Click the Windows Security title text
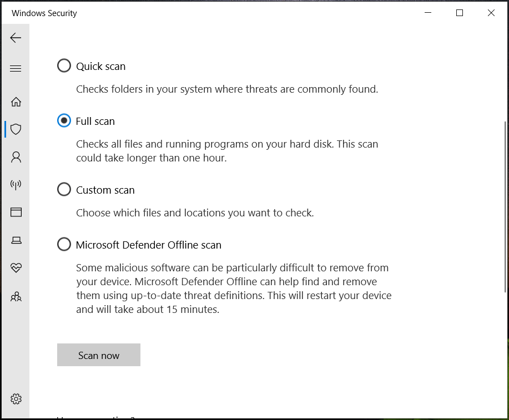This screenshot has height=420, width=509. click(44, 13)
